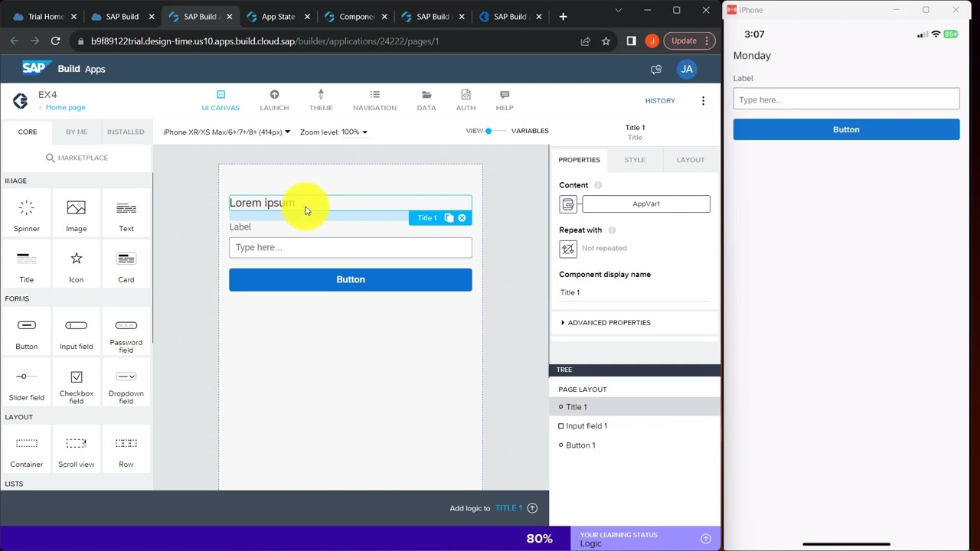Viewport: 980px width, 551px height.
Task: Open the SAP feedback chat icon
Action: pyautogui.click(x=656, y=69)
